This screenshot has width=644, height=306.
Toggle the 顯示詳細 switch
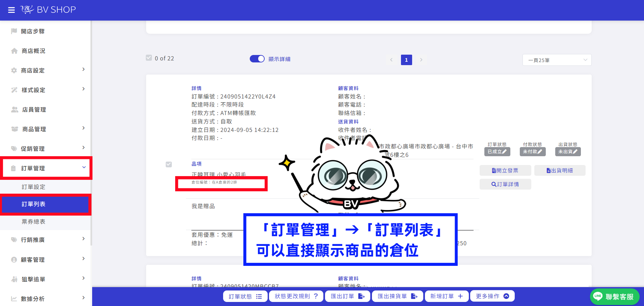(x=257, y=59)
